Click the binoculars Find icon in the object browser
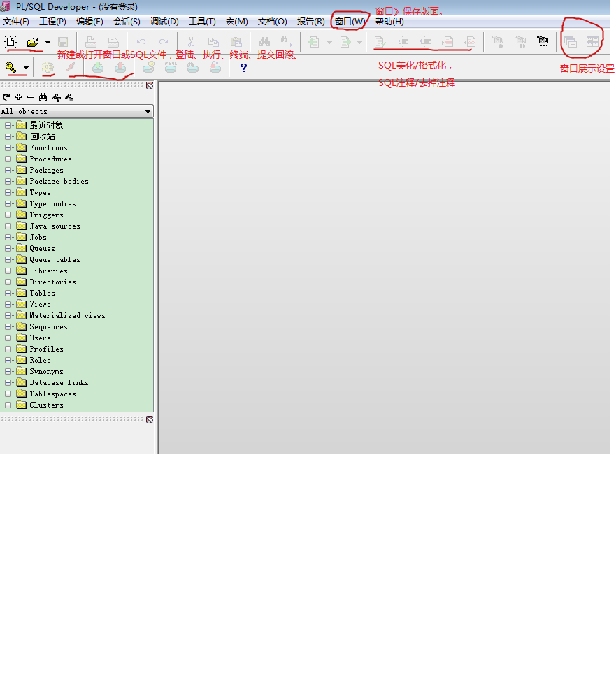Screen dimensions: 616x699 43,97
